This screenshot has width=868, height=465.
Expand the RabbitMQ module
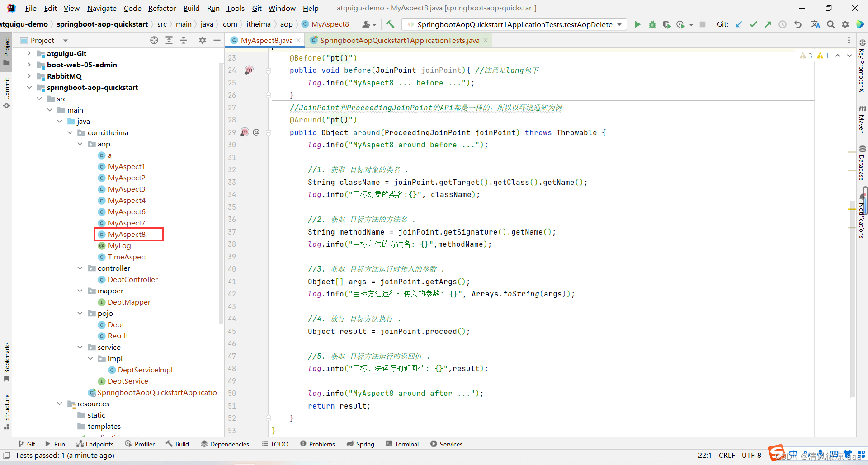click(29, 76)
